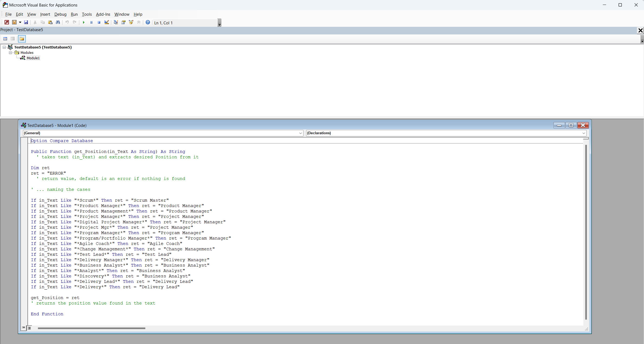Click the 'ret = "ERROR"' code line

click(x=48, y=173)
